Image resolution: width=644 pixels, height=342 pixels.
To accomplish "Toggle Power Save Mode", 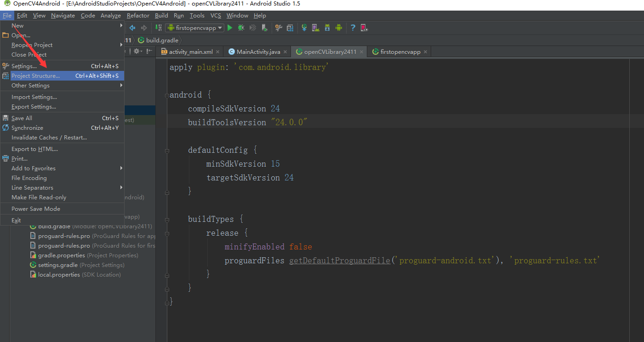I will (x=62, y=209).
